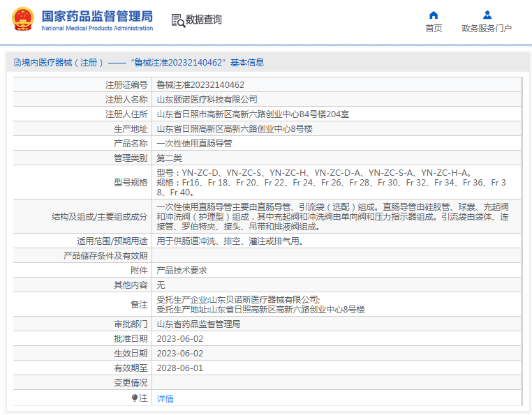Click expiry date 2028-06-01
Viewport: 532px width, 415px height.
(x=180, y=368)
